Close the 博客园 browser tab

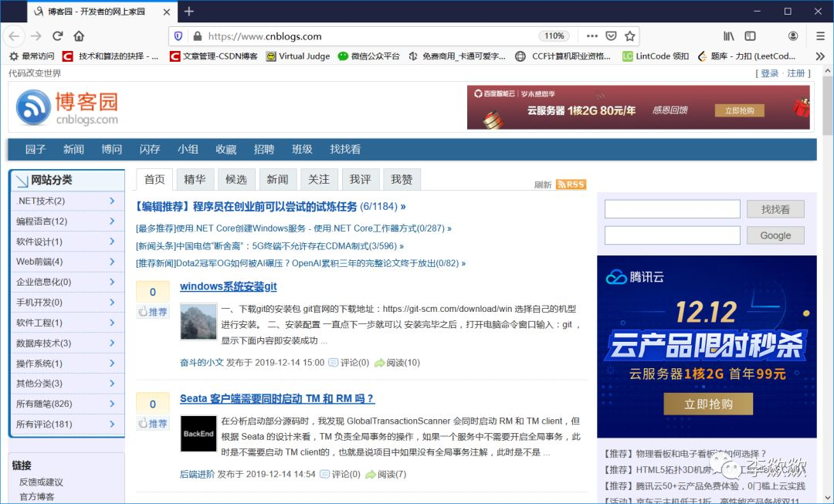167,12
